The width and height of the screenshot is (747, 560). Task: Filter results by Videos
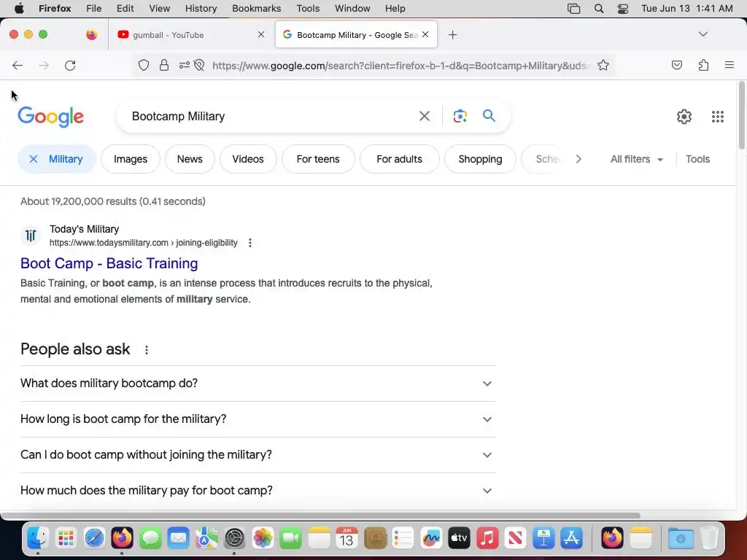coord(248,159)
